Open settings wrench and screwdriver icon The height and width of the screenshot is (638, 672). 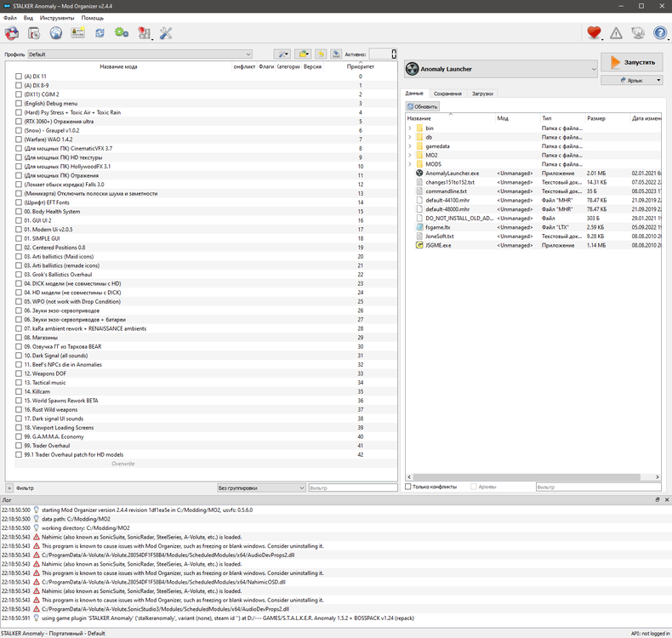coord(166,33)
